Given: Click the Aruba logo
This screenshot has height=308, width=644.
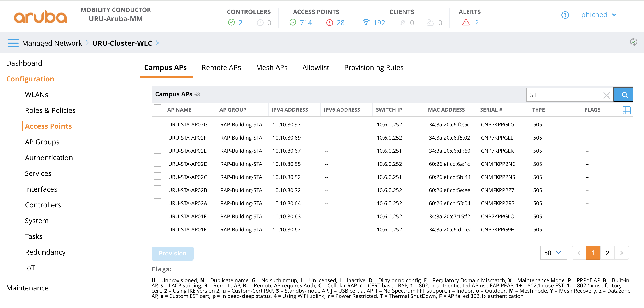Looking at the screenshot, I should [x=40, y=16].
